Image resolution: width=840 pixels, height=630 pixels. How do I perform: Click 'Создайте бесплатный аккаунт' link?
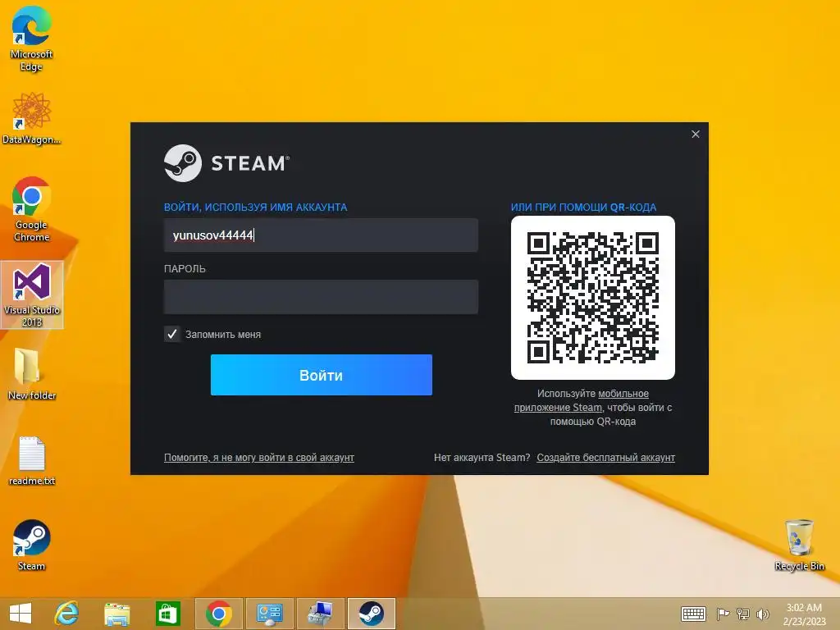click(606, 458)
